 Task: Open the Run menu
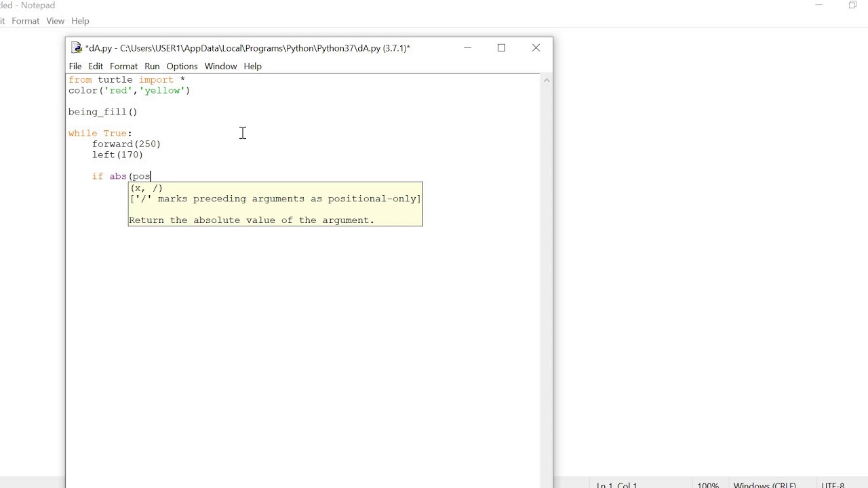152,66
